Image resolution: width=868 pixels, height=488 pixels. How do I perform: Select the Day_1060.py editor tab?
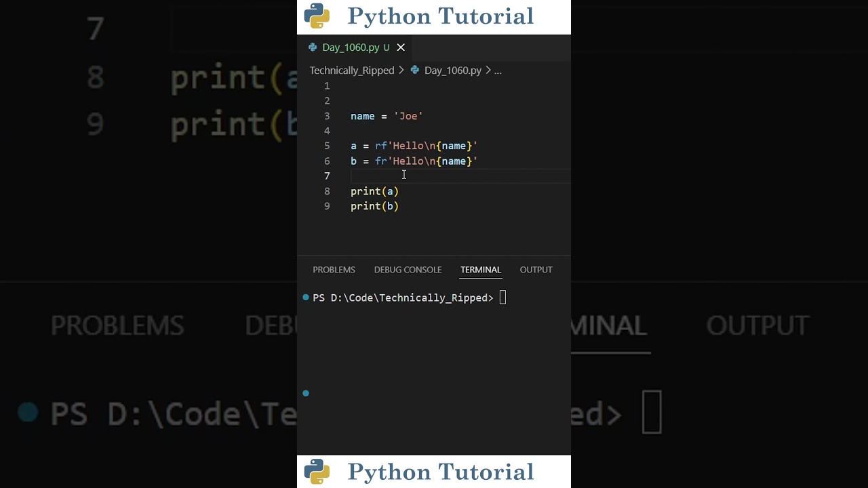point(357,47)
